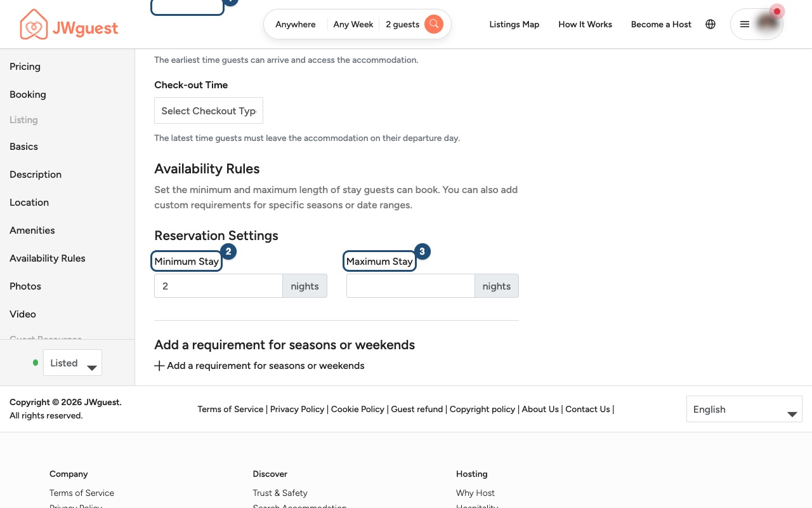The width and height of the screenshot is (812, 508).
Task: Click Trust & Safety under Discover
Action: click(x=280, y=493)
